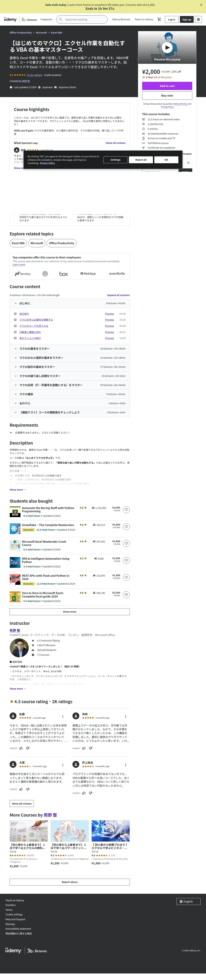Close the sale banner at top

(201, 5)
